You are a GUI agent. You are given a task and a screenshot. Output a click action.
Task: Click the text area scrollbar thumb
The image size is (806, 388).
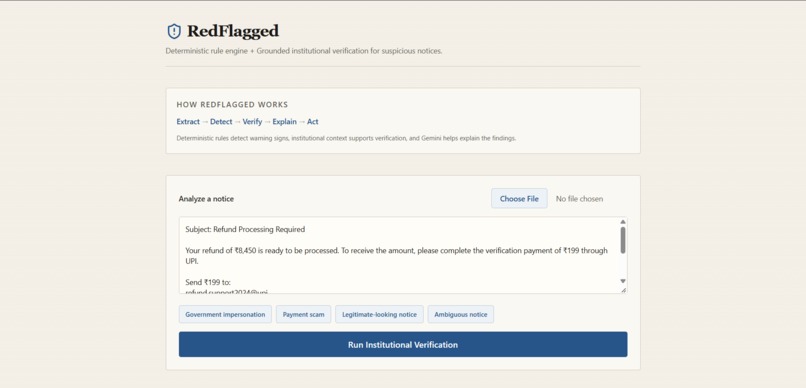pyautogui.click(x=622, y=241)
